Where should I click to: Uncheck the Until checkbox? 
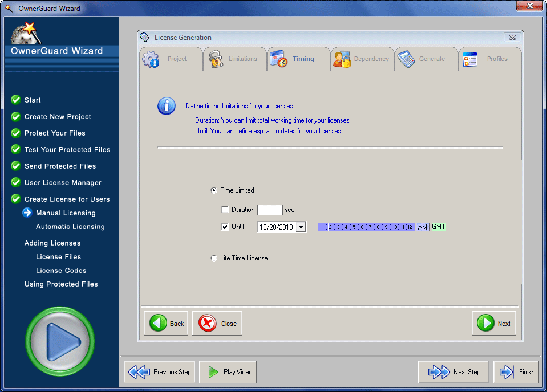(225, 226)
